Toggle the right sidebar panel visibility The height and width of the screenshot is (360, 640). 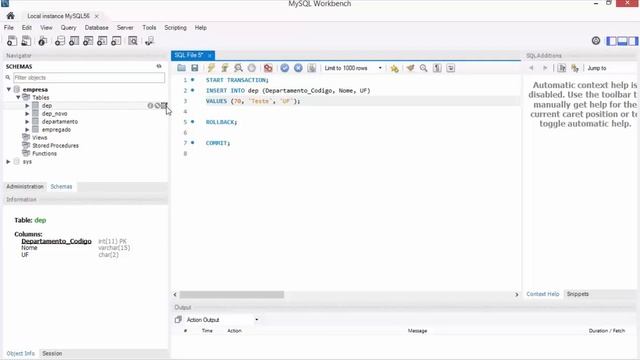633,41
